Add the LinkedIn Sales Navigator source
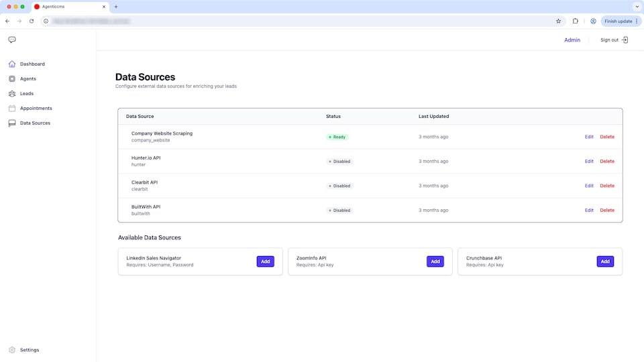 265,261
